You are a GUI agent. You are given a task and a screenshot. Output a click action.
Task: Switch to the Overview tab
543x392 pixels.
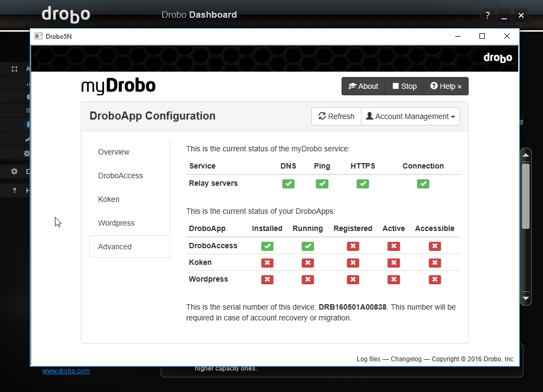(114, 152)
